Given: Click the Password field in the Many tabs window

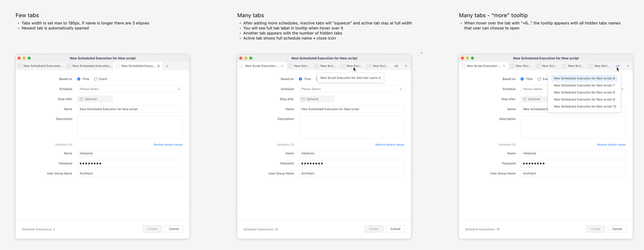Looking at the screenshot, I should 352,164.
